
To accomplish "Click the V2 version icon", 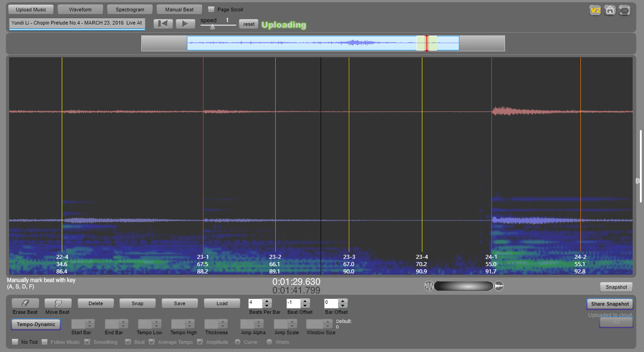I will (595, 10).
